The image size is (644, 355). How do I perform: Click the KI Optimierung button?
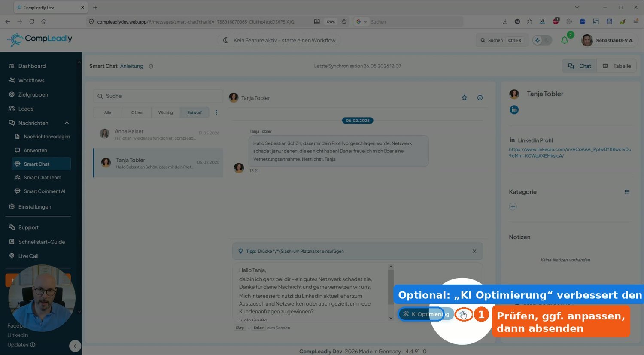(x=425, y=314)
